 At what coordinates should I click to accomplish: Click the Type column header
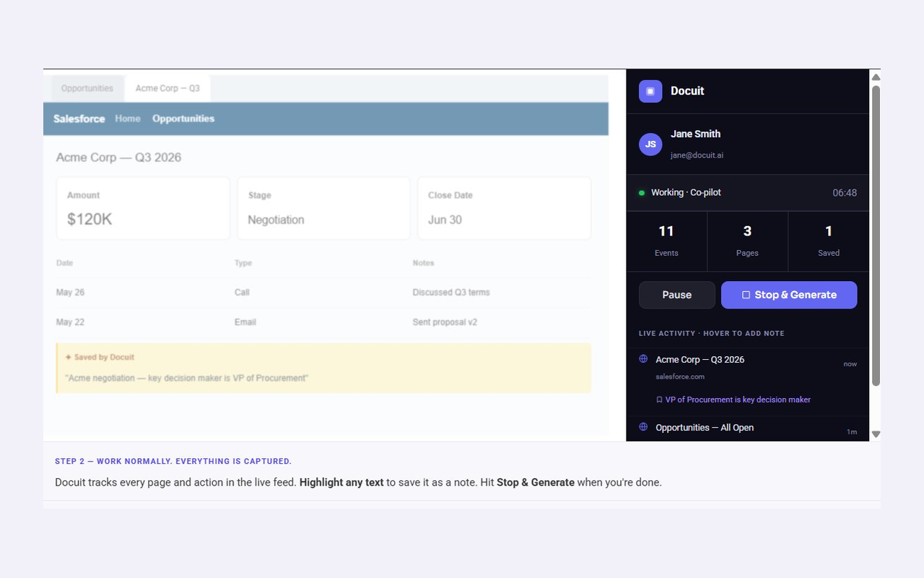tap(243, 263)
